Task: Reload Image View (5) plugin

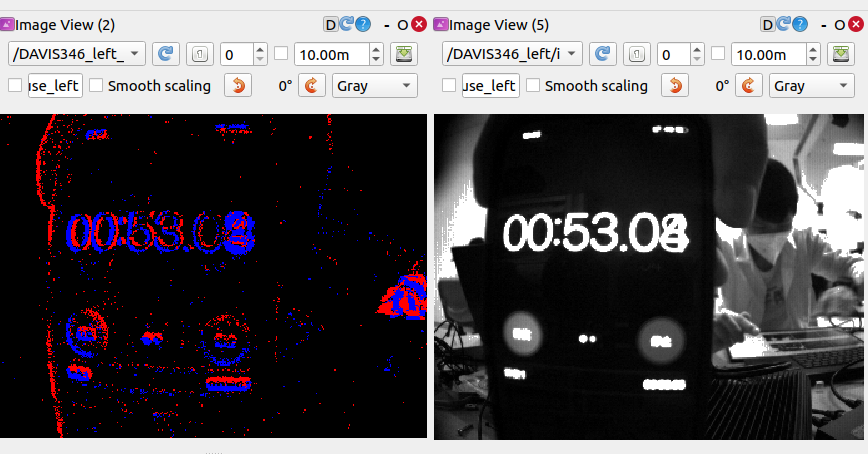Action: pyautogui.click(x=783, y=24)
